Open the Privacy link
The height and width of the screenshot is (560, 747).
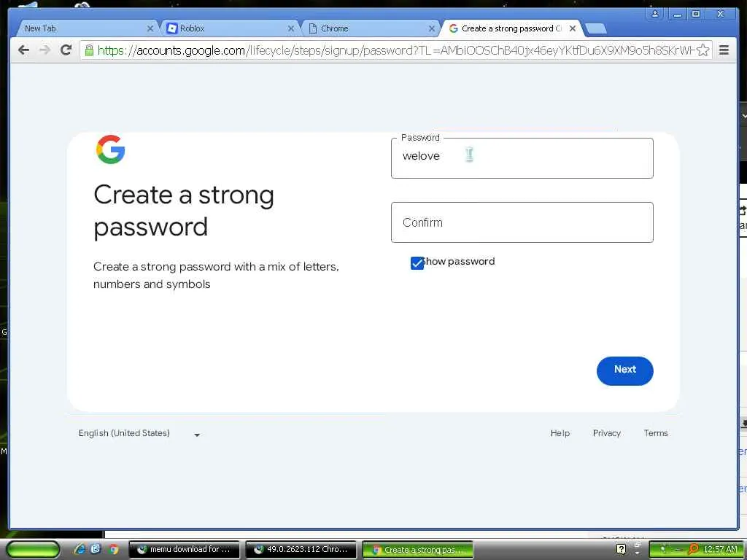606,433
